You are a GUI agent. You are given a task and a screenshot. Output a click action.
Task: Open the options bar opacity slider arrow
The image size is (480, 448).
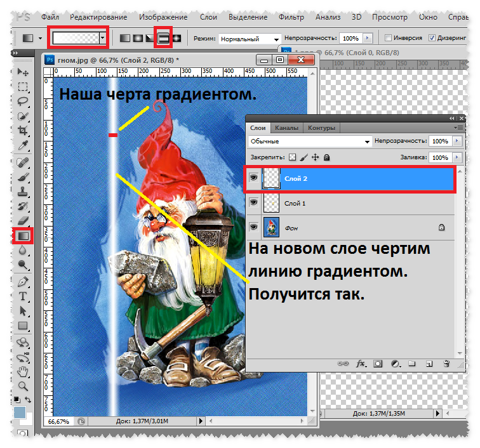pos(368,38)
